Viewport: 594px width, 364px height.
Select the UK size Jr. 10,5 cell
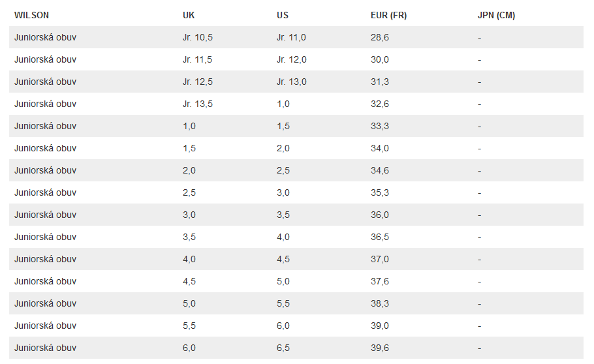coord(198,38)
